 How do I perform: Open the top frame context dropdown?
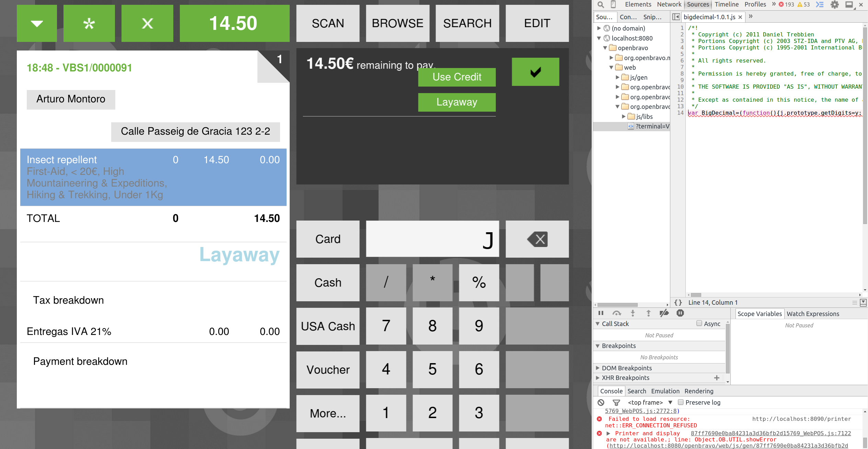click(x=649, y=402)
